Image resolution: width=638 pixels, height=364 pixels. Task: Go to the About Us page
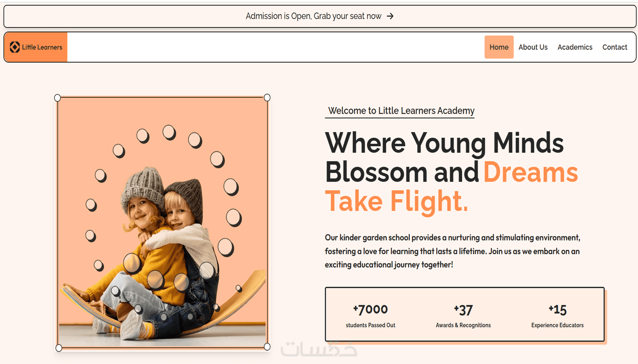tap(533, 47)
